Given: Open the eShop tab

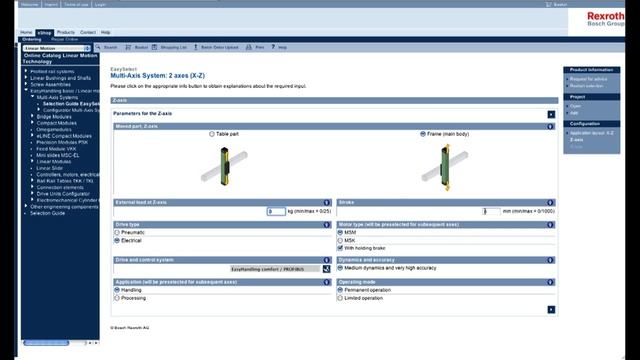Looking at the screenshot, I should point(44,33).
